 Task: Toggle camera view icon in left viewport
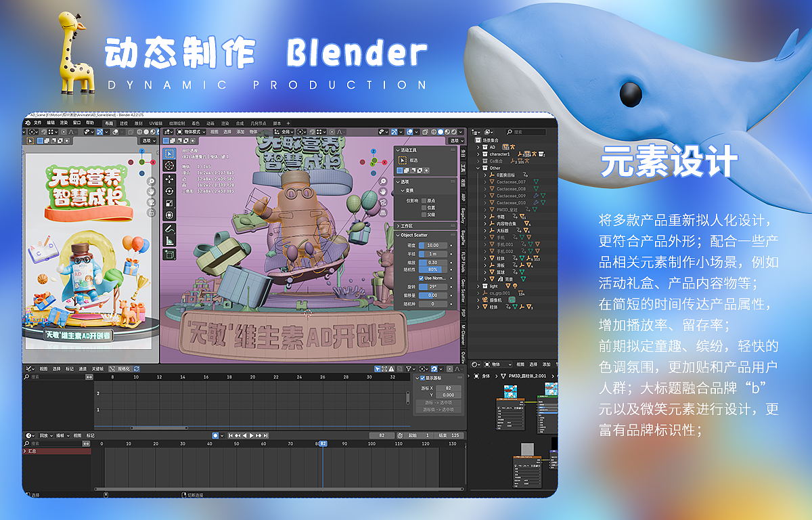151,202
